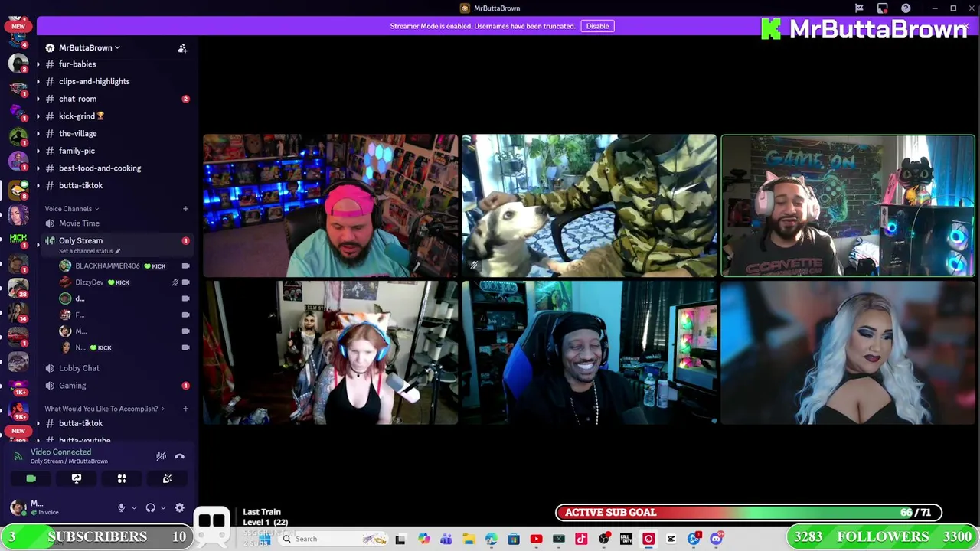Expand the fur-babies channel thread arrow

(x=38, y=64)
